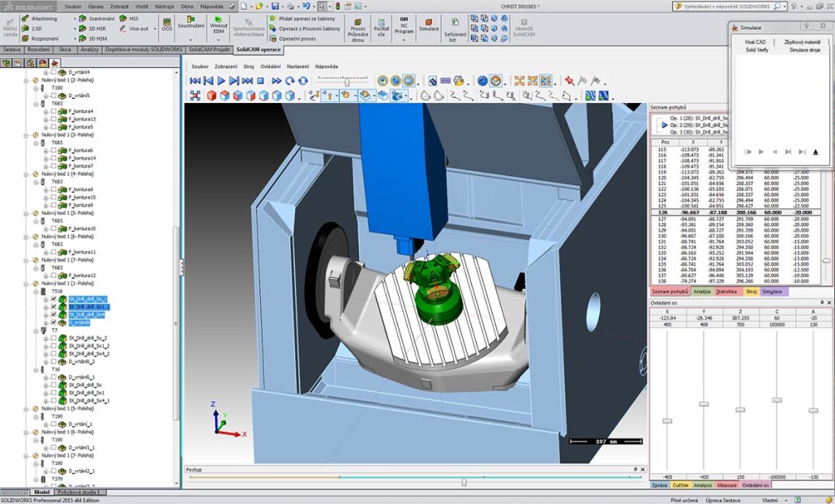Expand the Více-osé dropdown arrow

coord(155,28)
